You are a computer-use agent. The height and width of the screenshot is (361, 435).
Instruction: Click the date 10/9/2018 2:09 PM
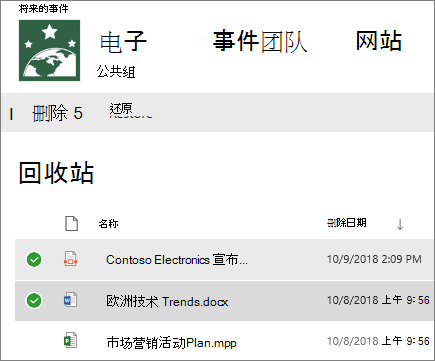374,259
